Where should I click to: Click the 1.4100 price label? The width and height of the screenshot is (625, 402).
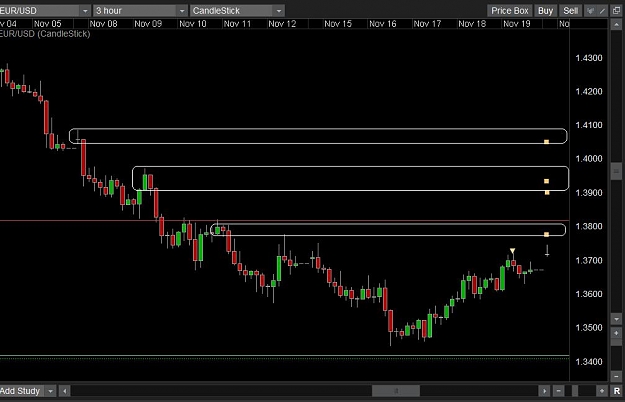click(x=589, y=125)
